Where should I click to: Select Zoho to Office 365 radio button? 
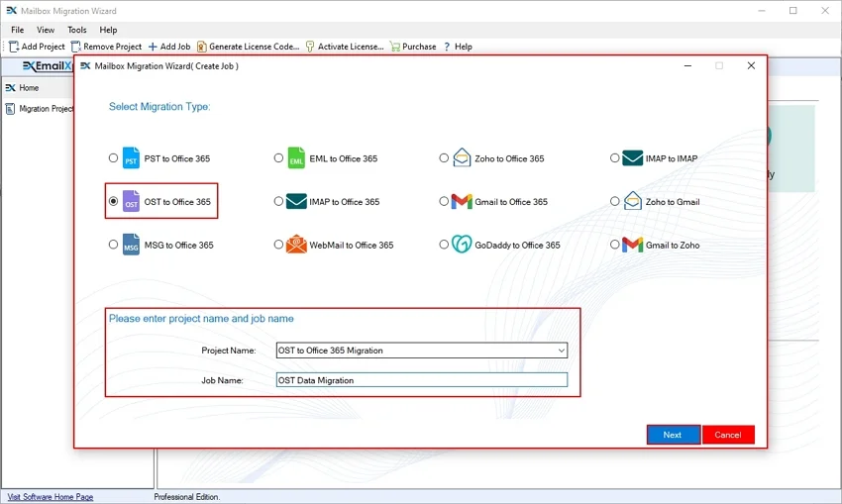pyautogui.click(x=444, y=157)
